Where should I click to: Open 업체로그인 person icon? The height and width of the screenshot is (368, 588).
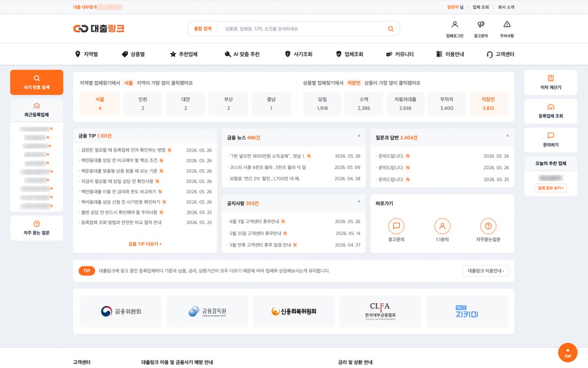tap(455, 24)
